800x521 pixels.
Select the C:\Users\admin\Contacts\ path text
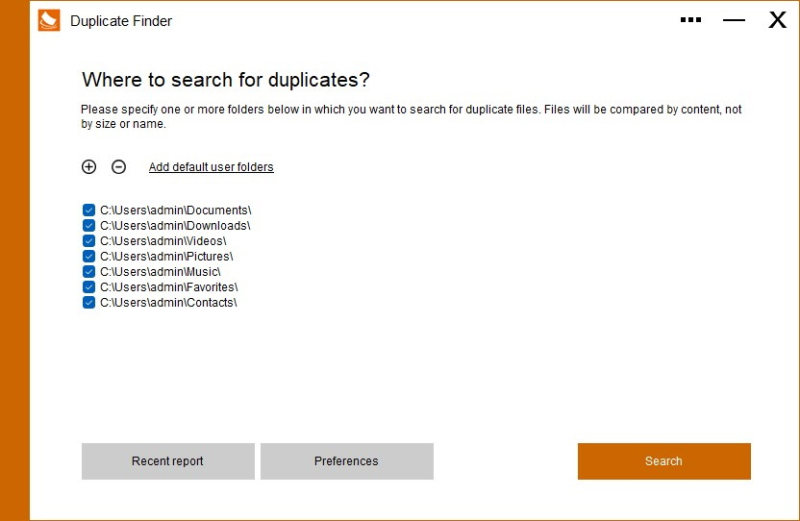coord(168,302)
